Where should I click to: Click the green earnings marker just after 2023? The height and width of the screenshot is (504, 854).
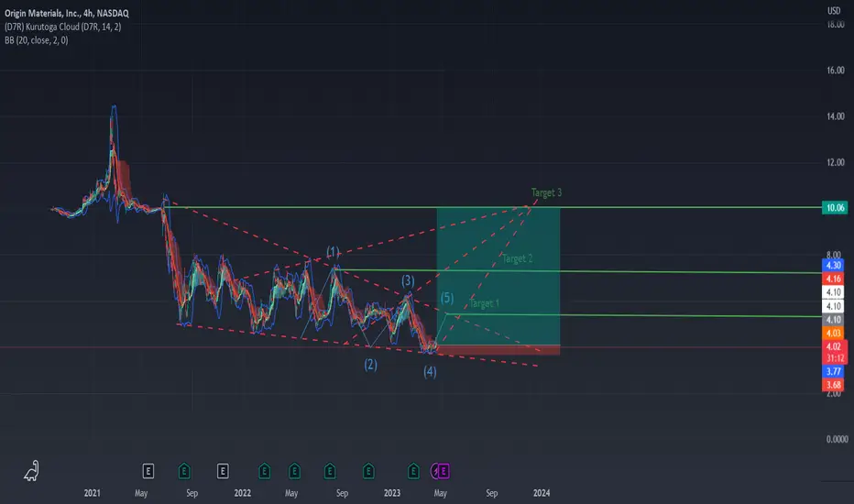[413, 471]
